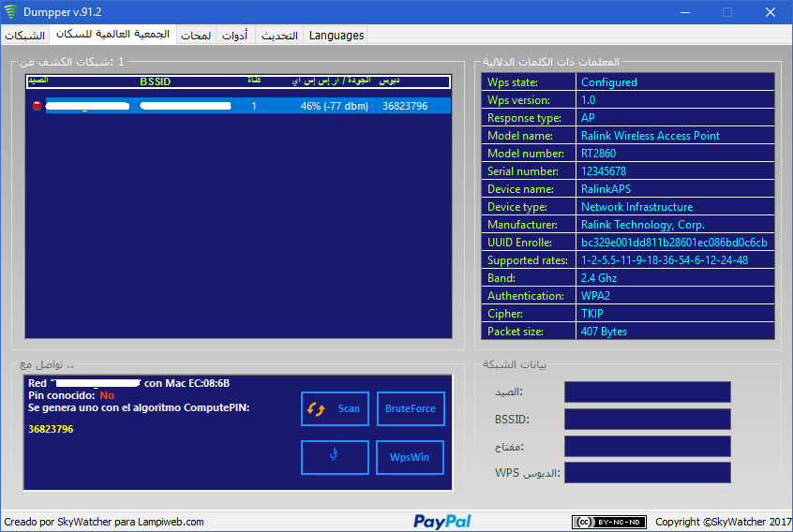Click the signal value 46% (-77 dbm)
The image size is (793, 532).
(x=335, y=106)
